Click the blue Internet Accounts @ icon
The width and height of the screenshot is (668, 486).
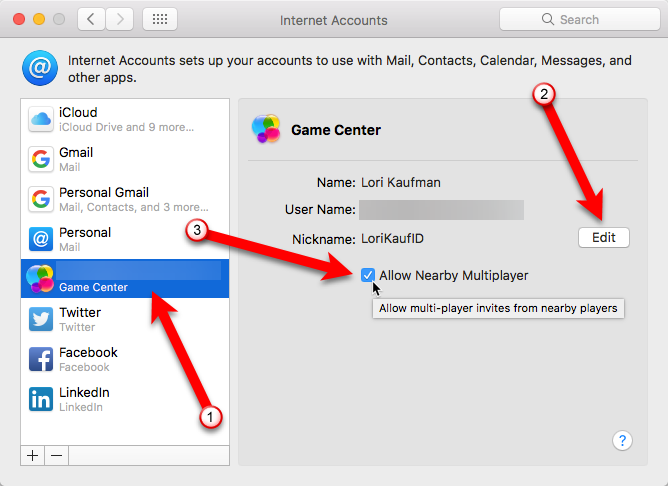pos(40,68)
